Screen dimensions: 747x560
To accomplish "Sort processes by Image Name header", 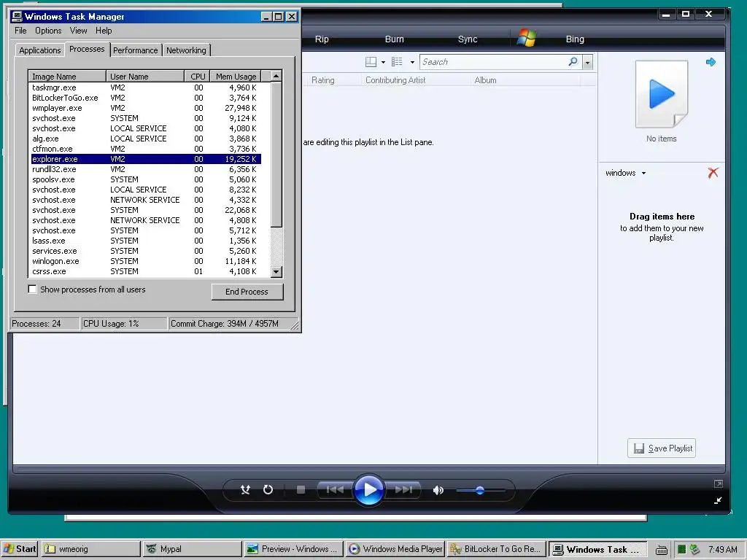I will coord(67,76).
